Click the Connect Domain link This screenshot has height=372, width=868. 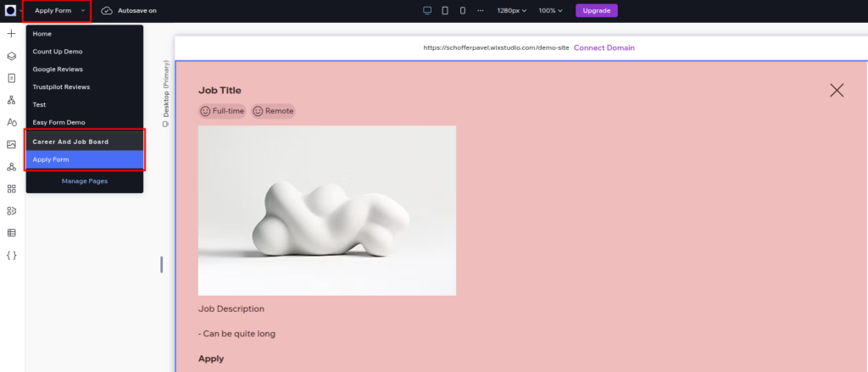point(604,47)
